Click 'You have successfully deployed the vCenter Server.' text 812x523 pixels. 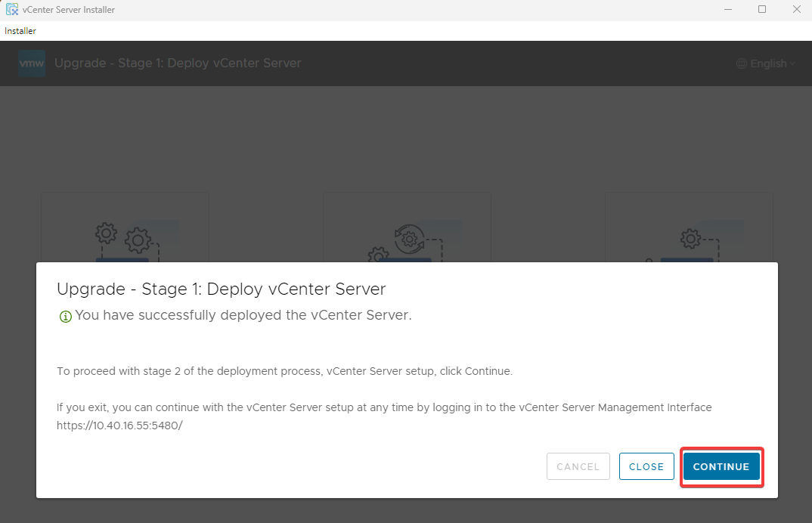[x=243, y=315]
